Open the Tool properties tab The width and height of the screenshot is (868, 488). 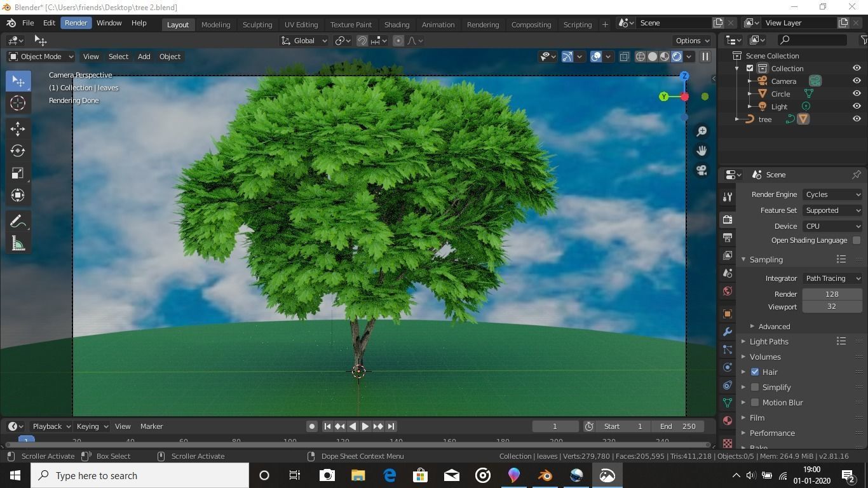pos(728,197)
